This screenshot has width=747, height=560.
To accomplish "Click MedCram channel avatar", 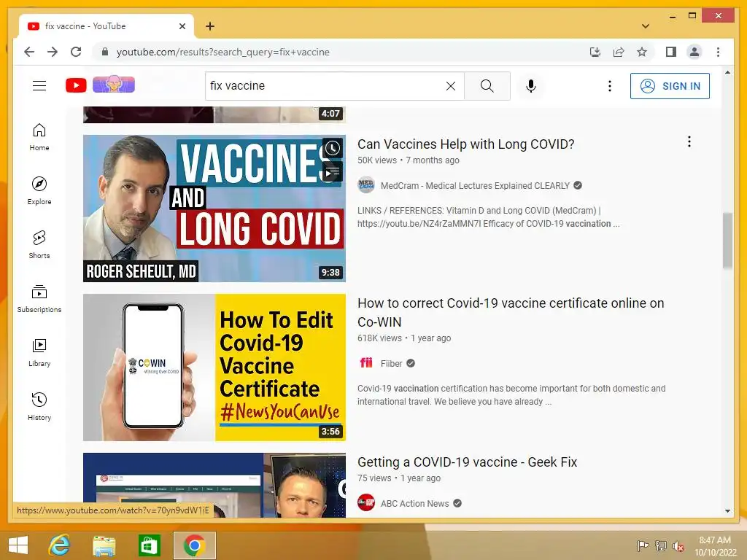I will point(366,185).
